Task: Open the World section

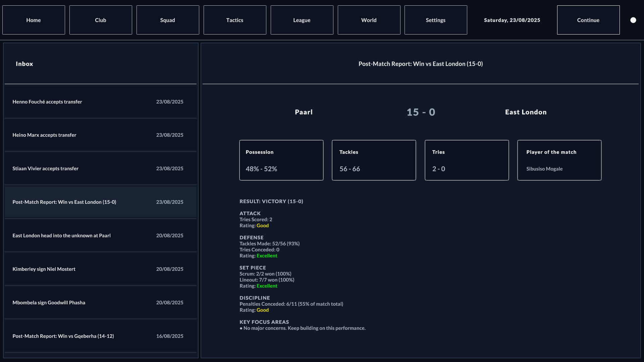Action: pos(368,20)
